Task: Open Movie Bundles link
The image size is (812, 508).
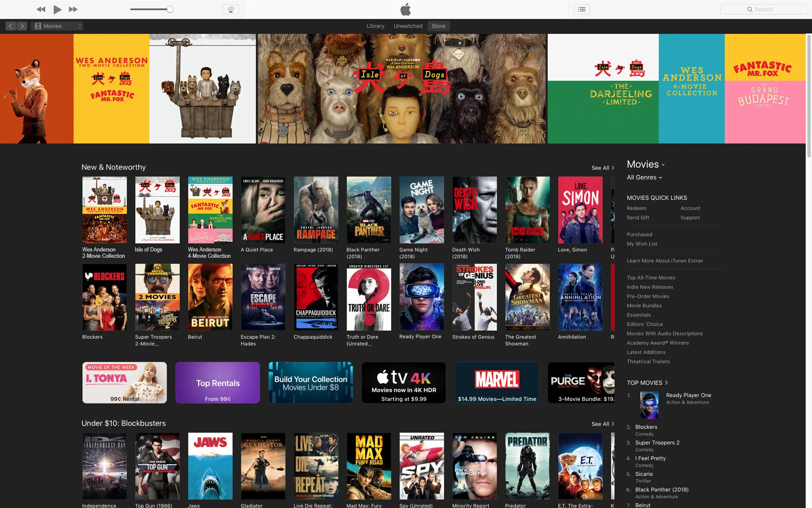Action: tap(644, 306)
